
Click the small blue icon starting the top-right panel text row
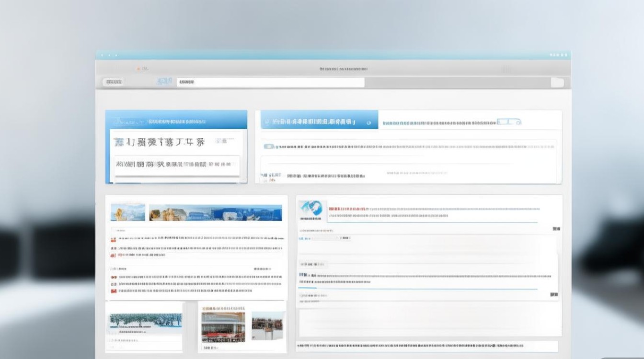(269, 146)
